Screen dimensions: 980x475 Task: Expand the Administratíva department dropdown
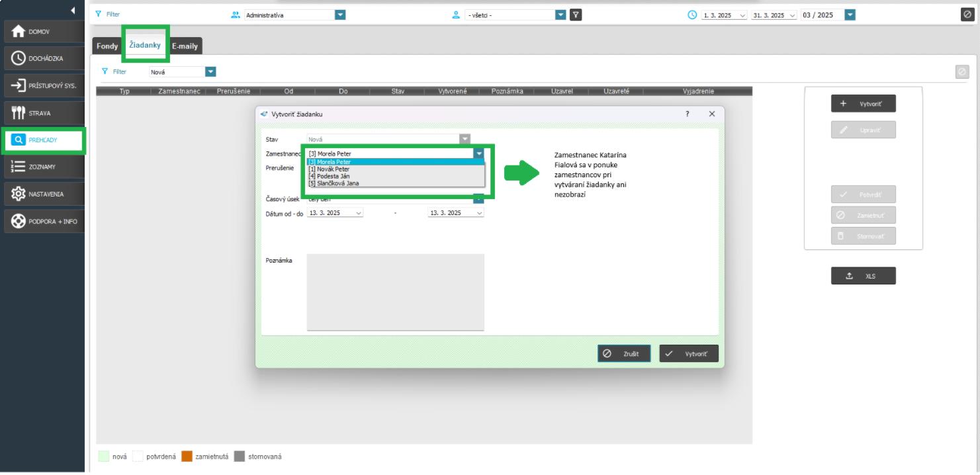(340, 15)
